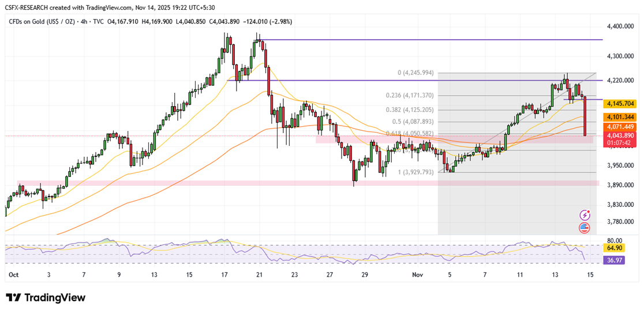
Task: Click the CSFX-RESEARCH created with TradingView.com header
Action: (x=104, y=5)
